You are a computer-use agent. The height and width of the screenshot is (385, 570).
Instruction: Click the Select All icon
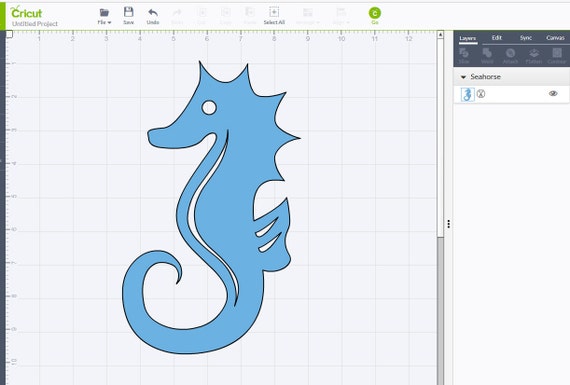coord(274,12)
